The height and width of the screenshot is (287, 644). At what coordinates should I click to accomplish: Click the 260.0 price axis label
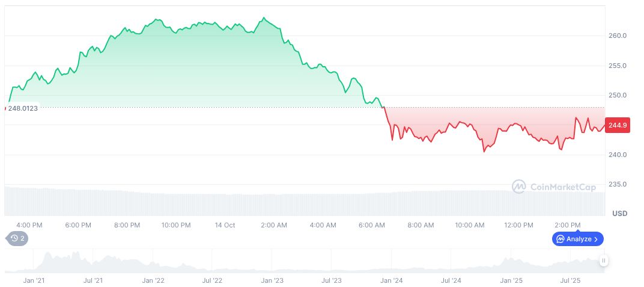618,36
